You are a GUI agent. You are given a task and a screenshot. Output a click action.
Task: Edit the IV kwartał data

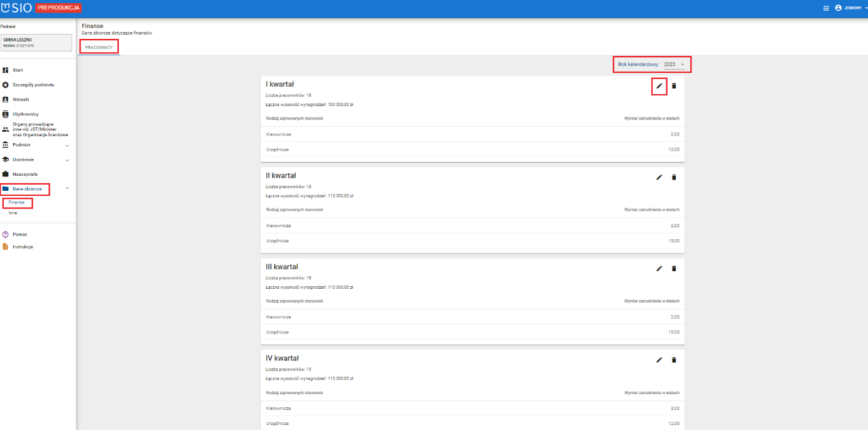pos(659,360)
